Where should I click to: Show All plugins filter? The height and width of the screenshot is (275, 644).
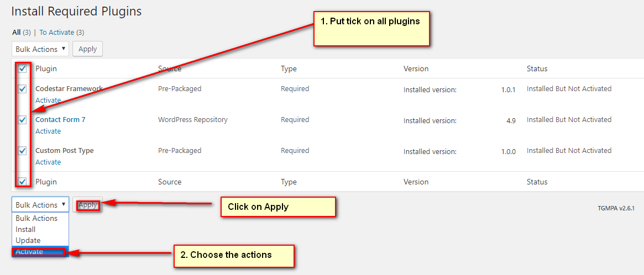coord(16,32)
